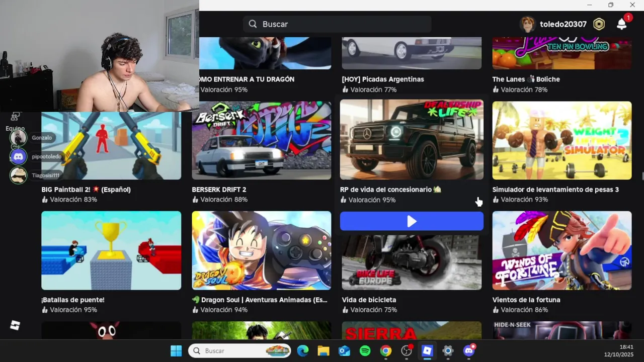Screen dimensions: 644x362
Task: Click the Windows taskbar Buscar search box
Action: [x=240, y=350]
